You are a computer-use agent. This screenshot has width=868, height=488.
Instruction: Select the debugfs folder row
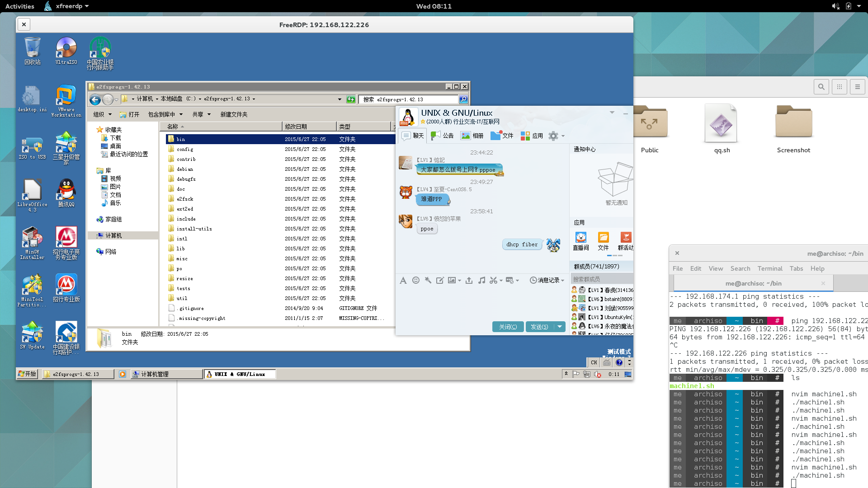(280, 179)
